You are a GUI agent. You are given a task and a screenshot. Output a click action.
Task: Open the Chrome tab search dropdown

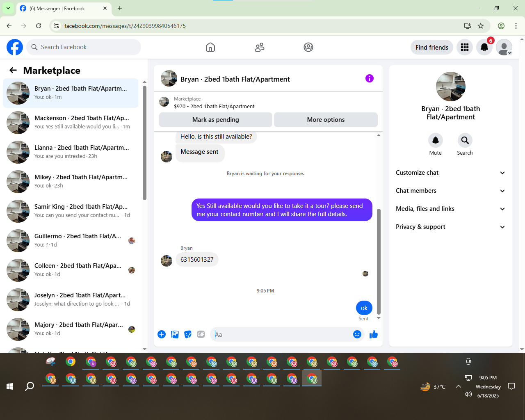(x=8, y=8)
